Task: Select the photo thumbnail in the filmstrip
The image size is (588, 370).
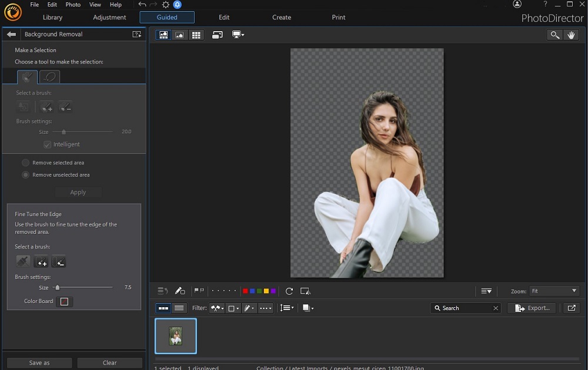Action: (176, 336)
